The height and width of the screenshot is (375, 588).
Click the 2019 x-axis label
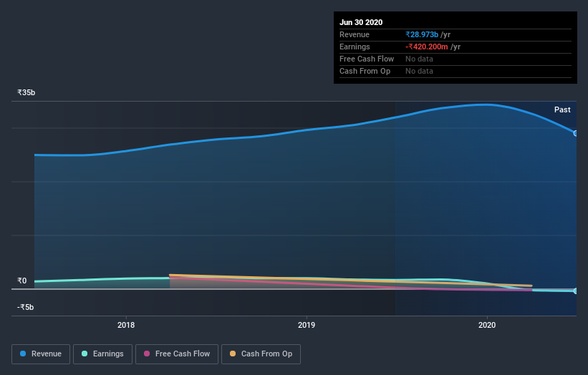click(307, 325)
